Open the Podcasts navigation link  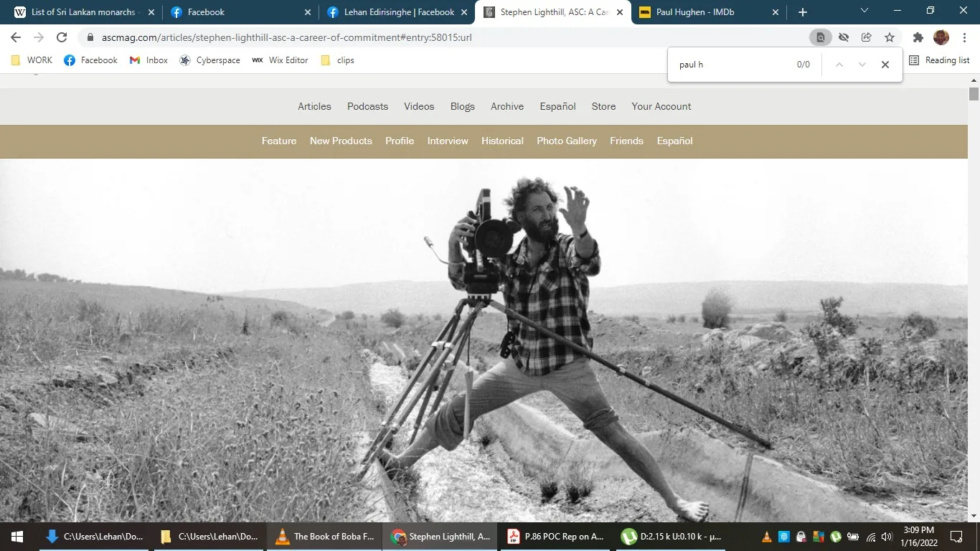[367, 106]
